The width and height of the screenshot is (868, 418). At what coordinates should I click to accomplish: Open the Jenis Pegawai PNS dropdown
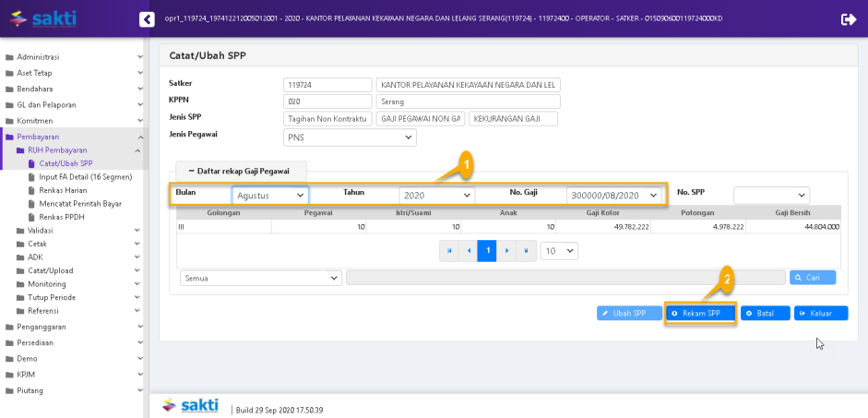pos(350,137)
